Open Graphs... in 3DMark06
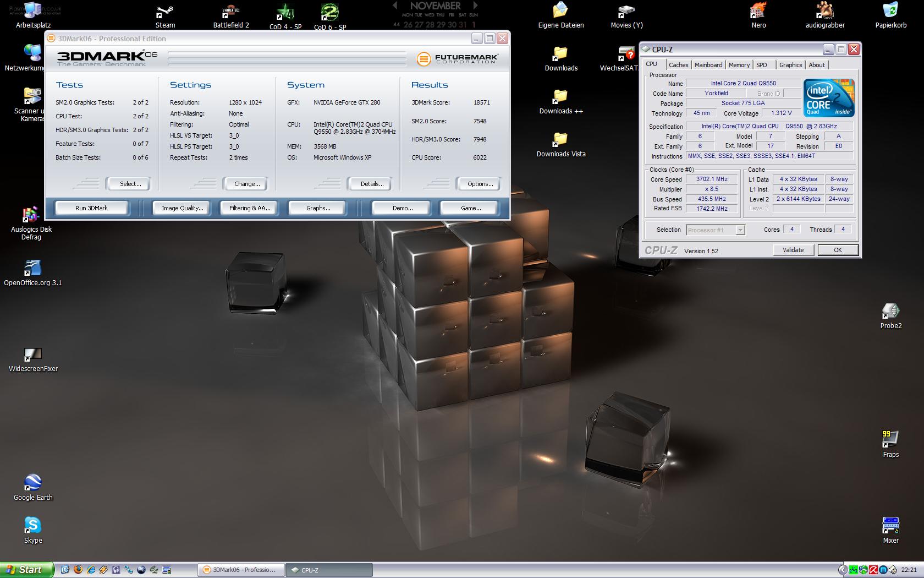 pyautogui.click(x=318, y=208)
